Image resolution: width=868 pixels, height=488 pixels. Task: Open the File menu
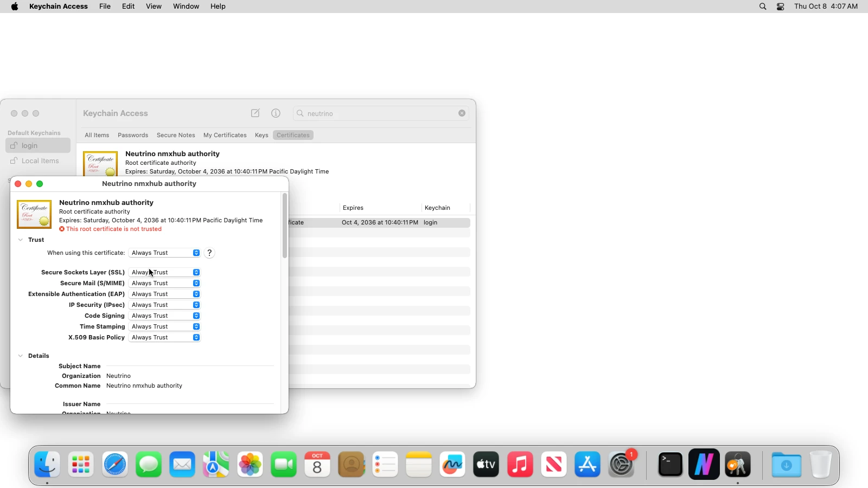105,7
